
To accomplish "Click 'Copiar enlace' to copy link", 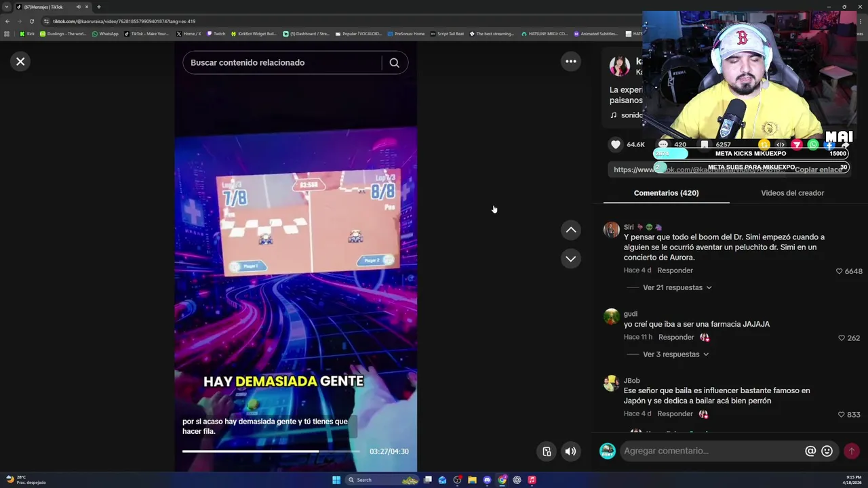I will (818, 169).
